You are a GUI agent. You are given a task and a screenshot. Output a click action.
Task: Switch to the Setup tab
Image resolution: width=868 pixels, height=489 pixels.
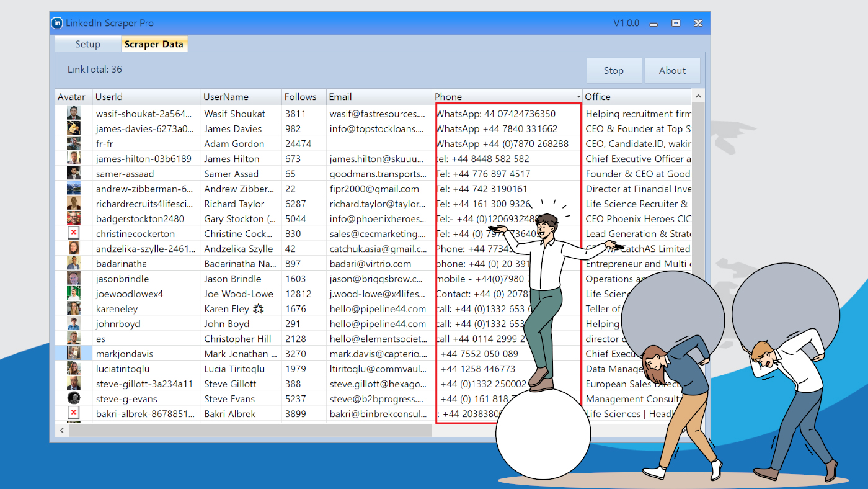pyautogui.click(x=87, y=44)
